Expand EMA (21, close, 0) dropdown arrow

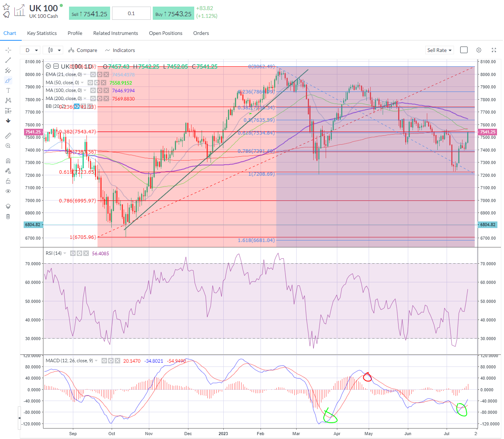(x=85, y=74)
